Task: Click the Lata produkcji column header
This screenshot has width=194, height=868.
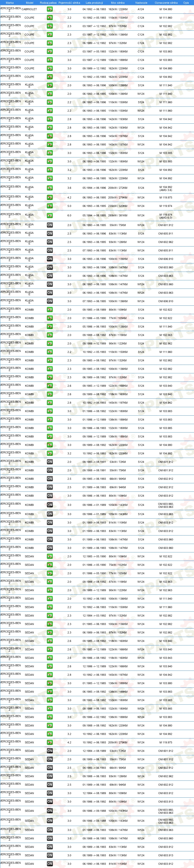Action: [x=94, y=3]
